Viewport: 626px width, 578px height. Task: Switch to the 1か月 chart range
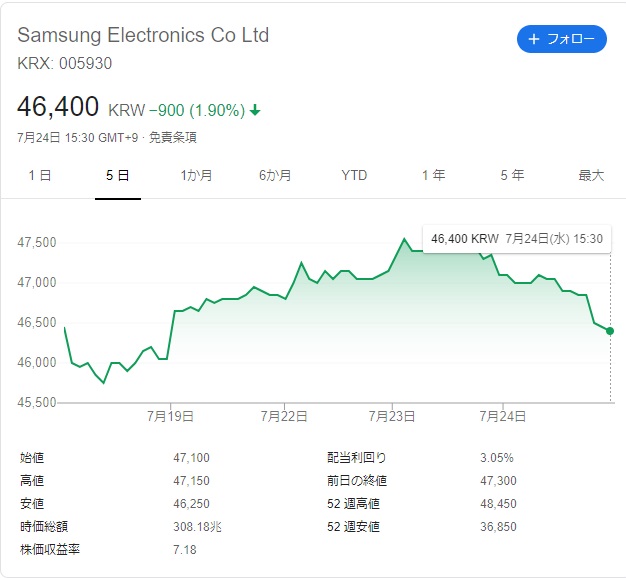[196, 175]
